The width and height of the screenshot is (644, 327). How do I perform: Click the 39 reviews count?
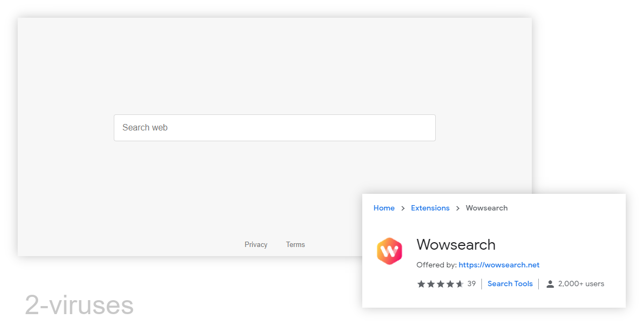[x=471, y=284]
